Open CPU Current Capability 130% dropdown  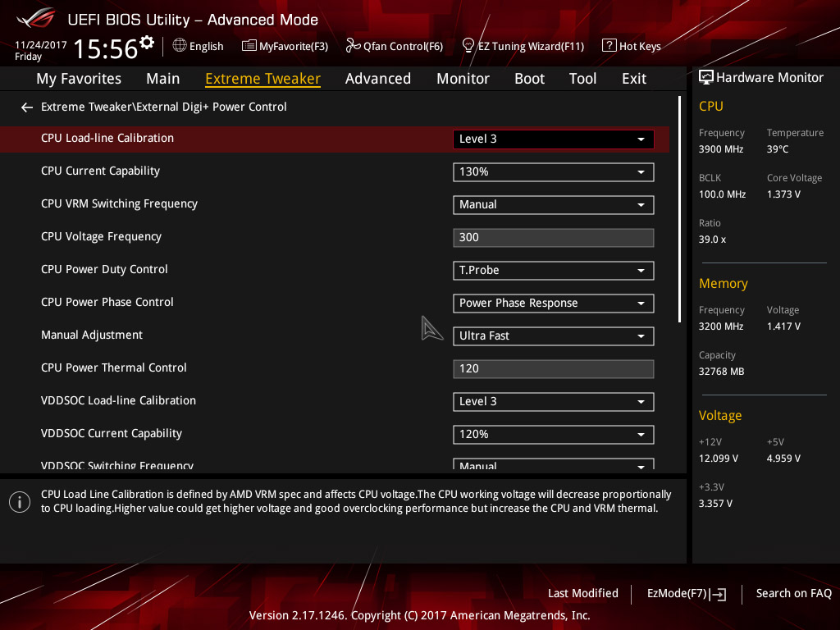(554, 172)
